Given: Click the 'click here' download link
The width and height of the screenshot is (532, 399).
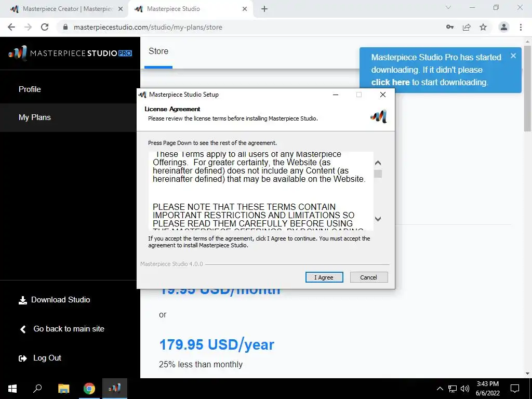Looking at the screenshot, I should [x=390, y=83].
